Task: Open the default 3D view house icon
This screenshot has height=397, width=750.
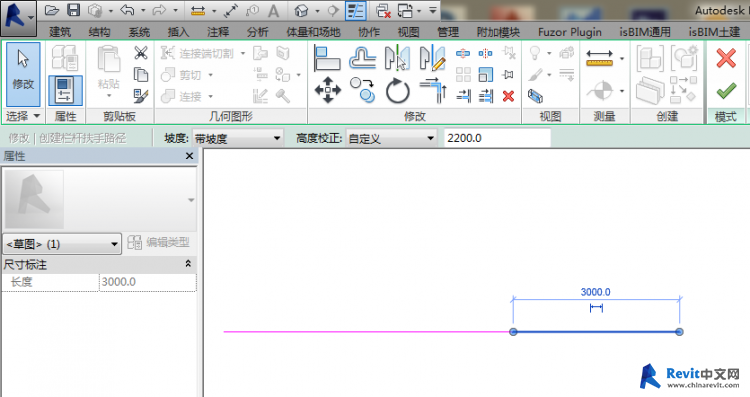Action: (301, 11)
